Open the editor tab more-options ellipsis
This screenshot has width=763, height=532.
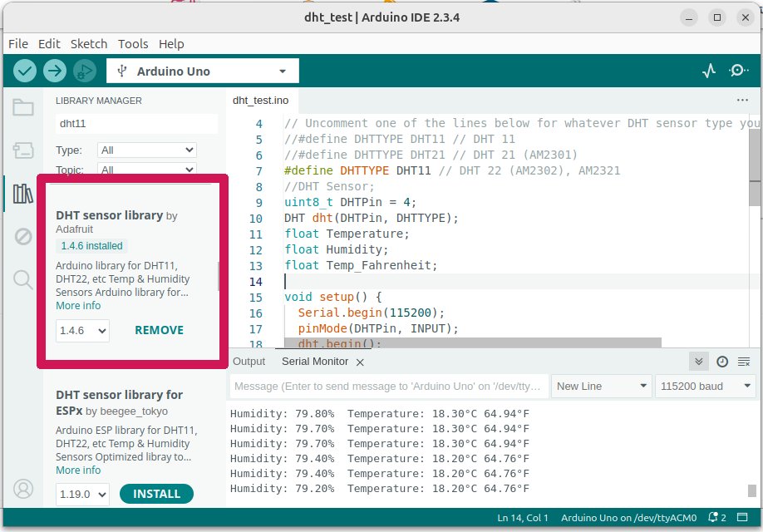pos(742,101)
